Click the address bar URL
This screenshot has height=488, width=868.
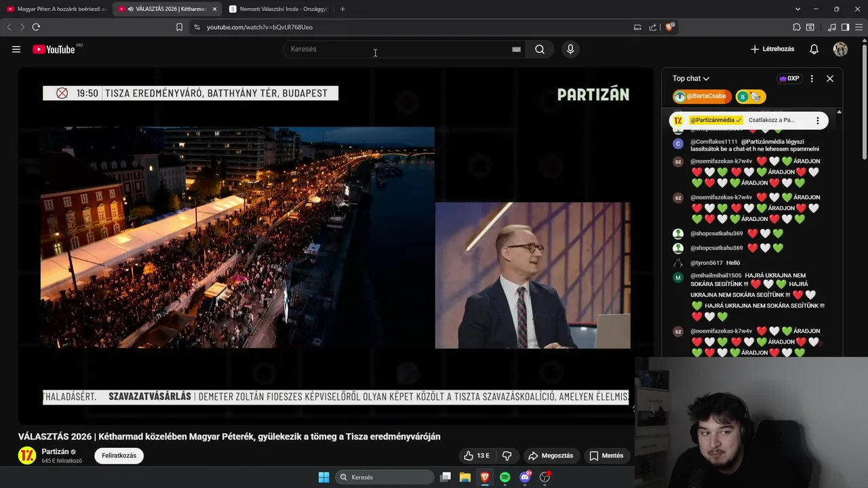[260, 27]
